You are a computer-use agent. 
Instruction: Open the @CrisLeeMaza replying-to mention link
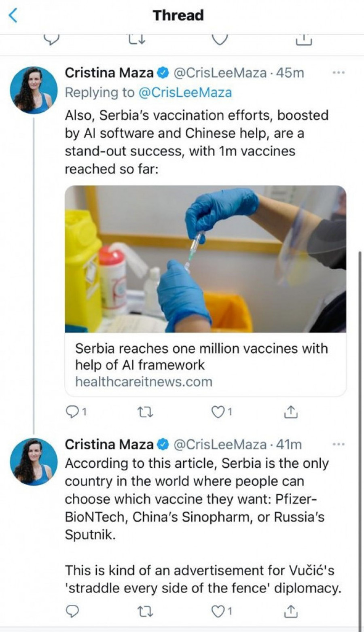click(x=185, y=93)
